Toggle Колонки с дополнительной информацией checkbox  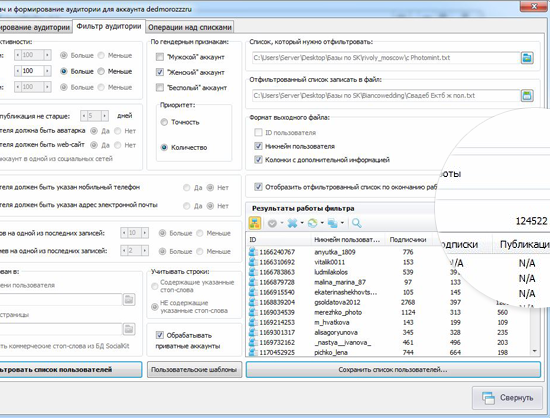coord(258,160)
